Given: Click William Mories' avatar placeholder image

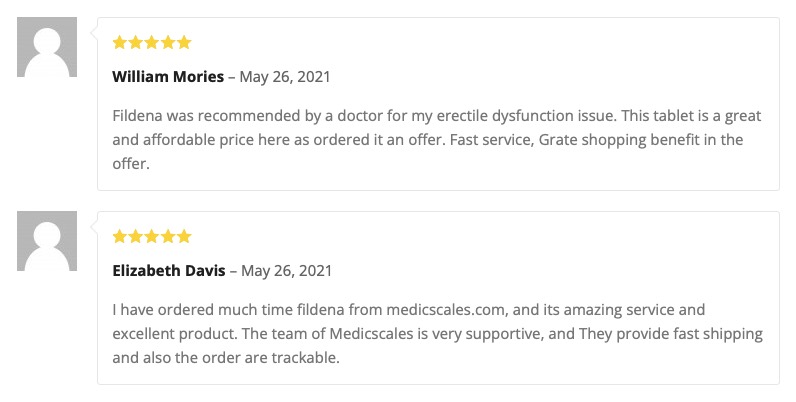Looking at the screenshot, I should (x=47, y=47).
